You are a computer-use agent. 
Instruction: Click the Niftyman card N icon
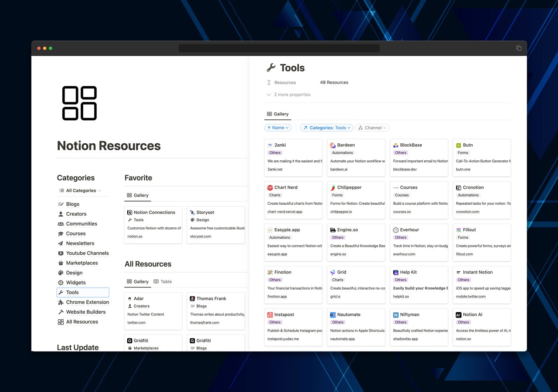click(396, 314)
